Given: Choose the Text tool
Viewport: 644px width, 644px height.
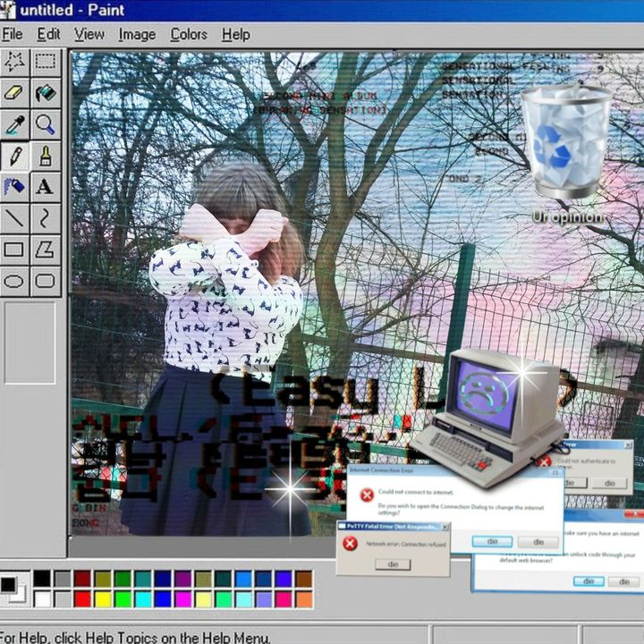Looking at the screenshot, I should tap(45, 186).
